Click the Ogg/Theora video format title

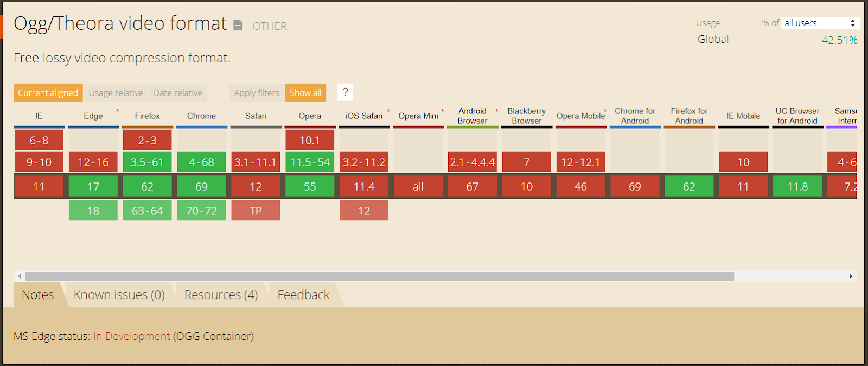point(120,23)
